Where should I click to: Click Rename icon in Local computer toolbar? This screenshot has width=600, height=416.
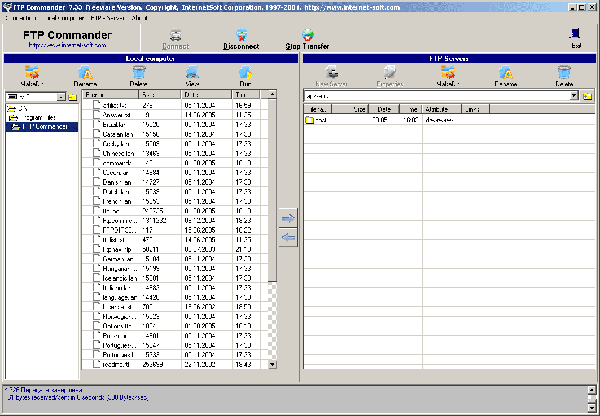[x=85, y=72]
